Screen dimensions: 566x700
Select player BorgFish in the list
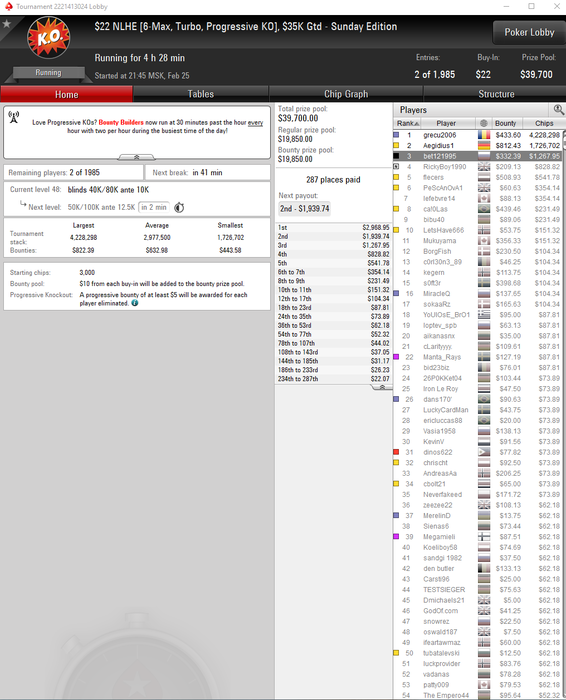click(477, 251)
